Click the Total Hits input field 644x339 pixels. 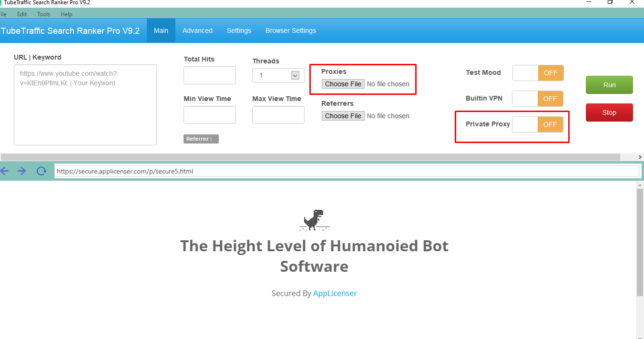tap(210, 75)
